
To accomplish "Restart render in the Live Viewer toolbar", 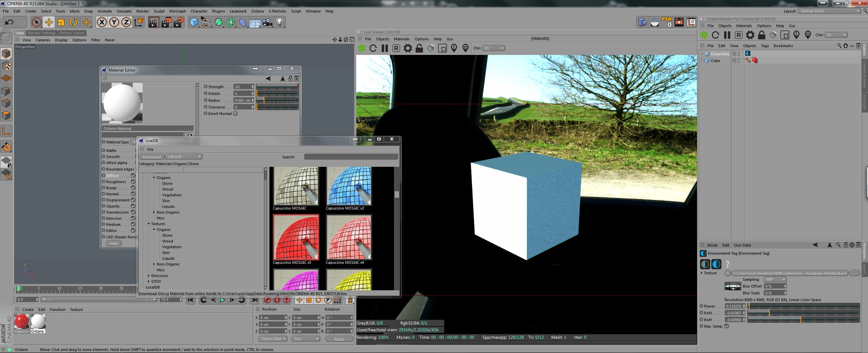I will point(373,48).
